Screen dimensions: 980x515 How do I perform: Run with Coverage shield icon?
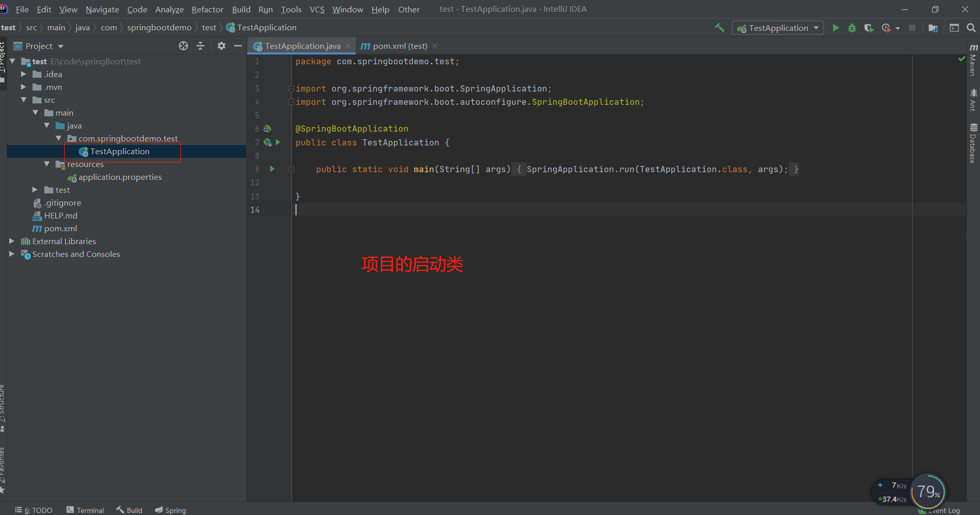click(x=868, y=28)
